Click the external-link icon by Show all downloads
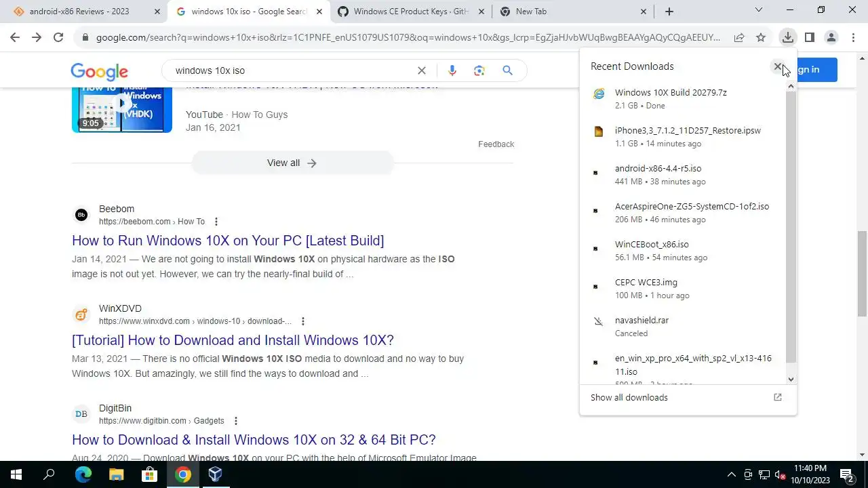 coord(778,397)
